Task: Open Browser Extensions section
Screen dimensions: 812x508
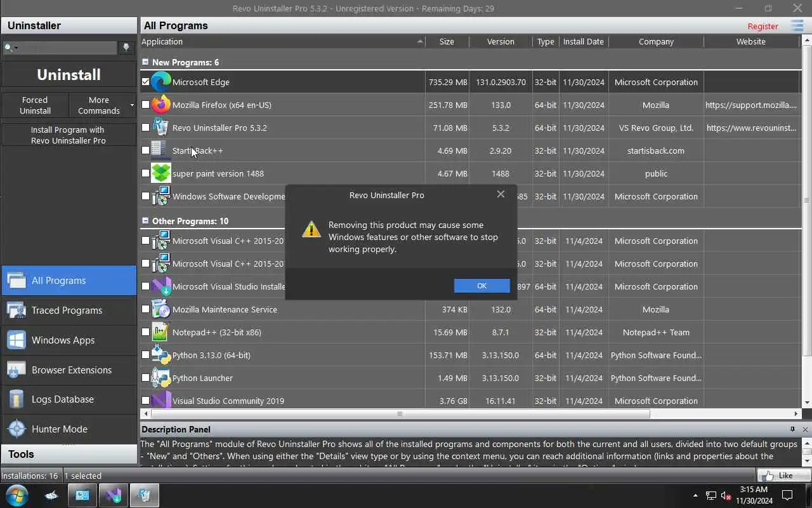Action: 69,370
